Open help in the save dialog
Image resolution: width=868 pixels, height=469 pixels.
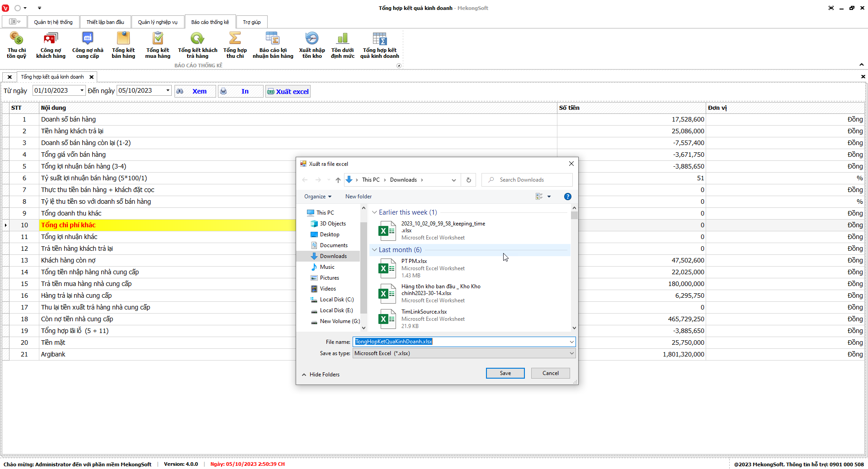coord(567,197)
